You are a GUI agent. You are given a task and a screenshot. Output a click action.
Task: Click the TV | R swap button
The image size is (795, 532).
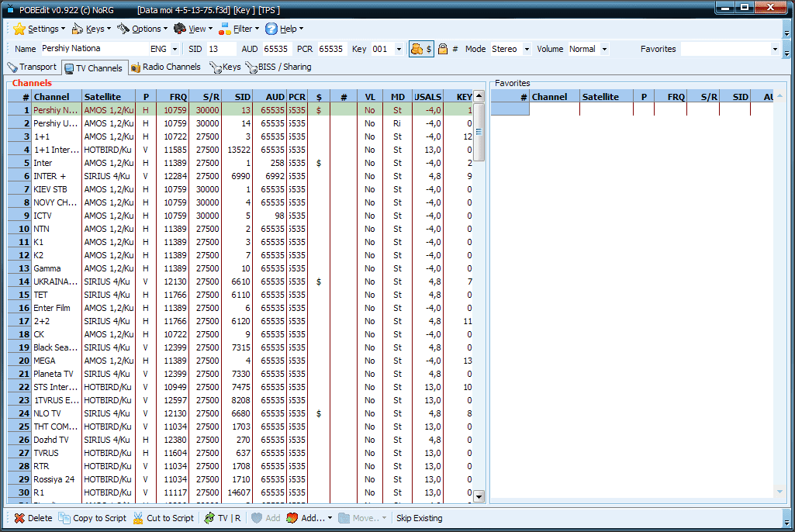coord(222,518)
